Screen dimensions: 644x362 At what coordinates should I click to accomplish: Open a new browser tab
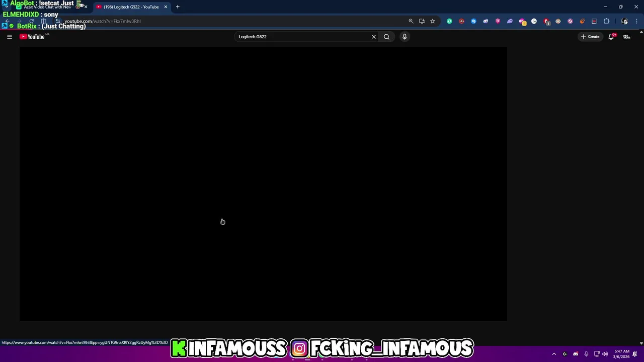[x=178, y=7]
